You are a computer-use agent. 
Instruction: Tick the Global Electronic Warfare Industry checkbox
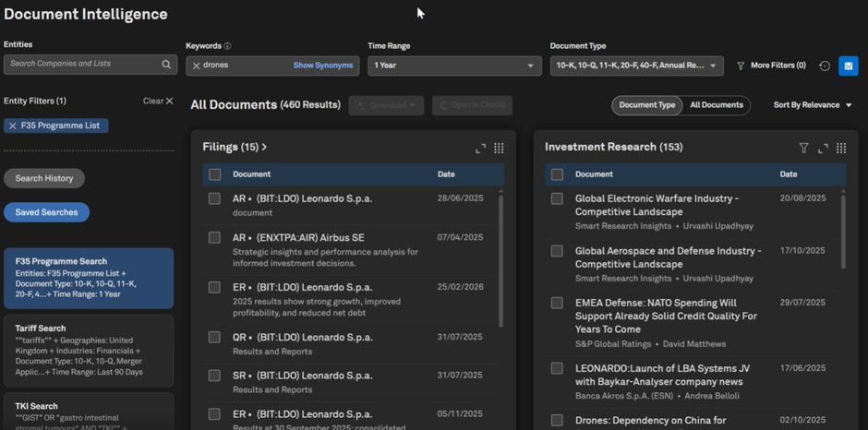coord(557,198)
